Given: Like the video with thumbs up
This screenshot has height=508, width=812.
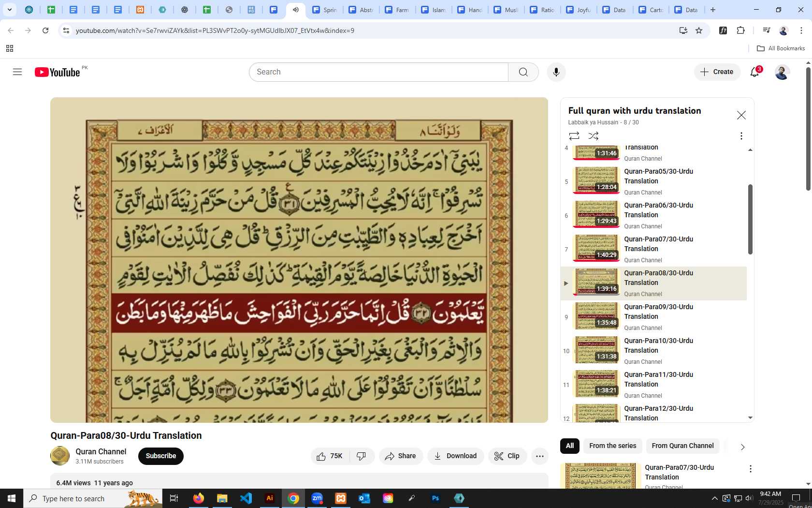Looking at the screenshot, I should (x=330, y=456).
